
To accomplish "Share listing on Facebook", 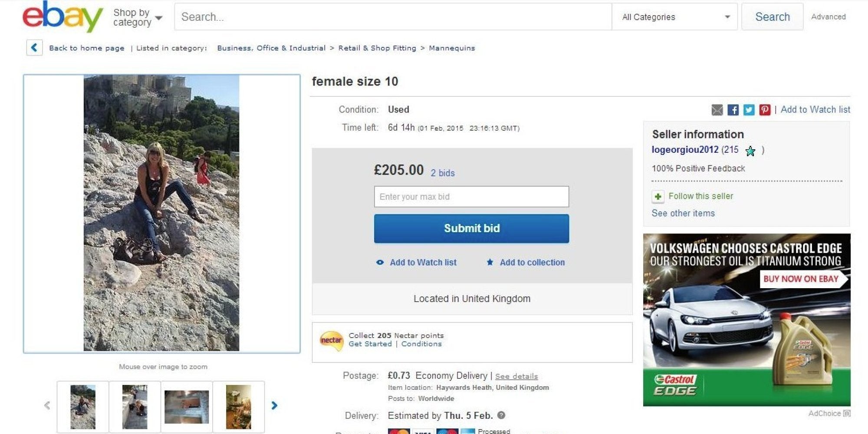I will pos(733,110).
